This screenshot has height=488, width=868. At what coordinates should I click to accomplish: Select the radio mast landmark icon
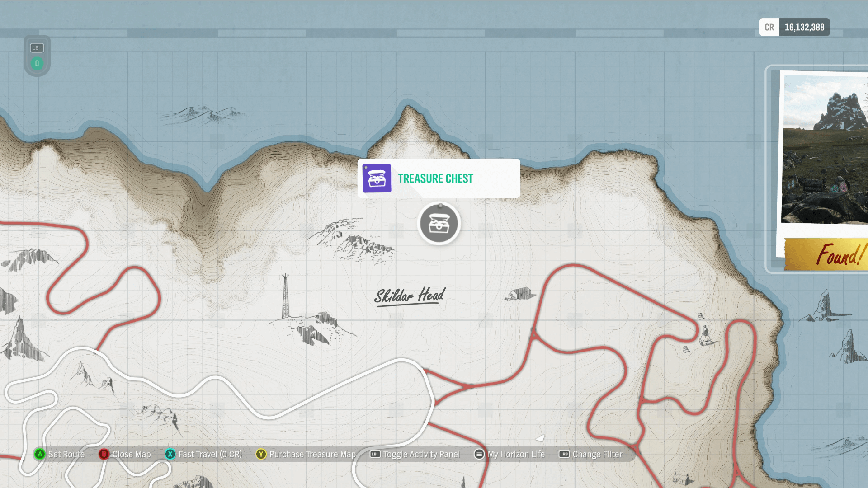tap(285, 296)
